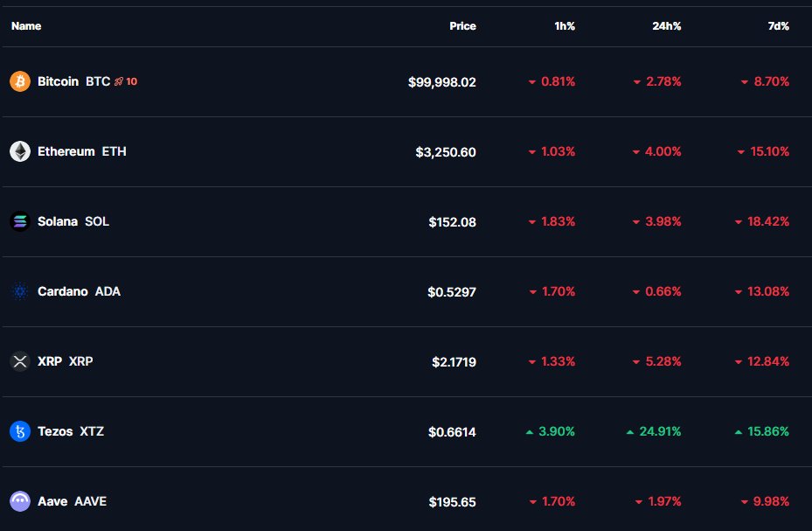The width and height of the screenshot is (812, 531).
Task: Click the Ethereum diamond logo
Action: (20, 151)
